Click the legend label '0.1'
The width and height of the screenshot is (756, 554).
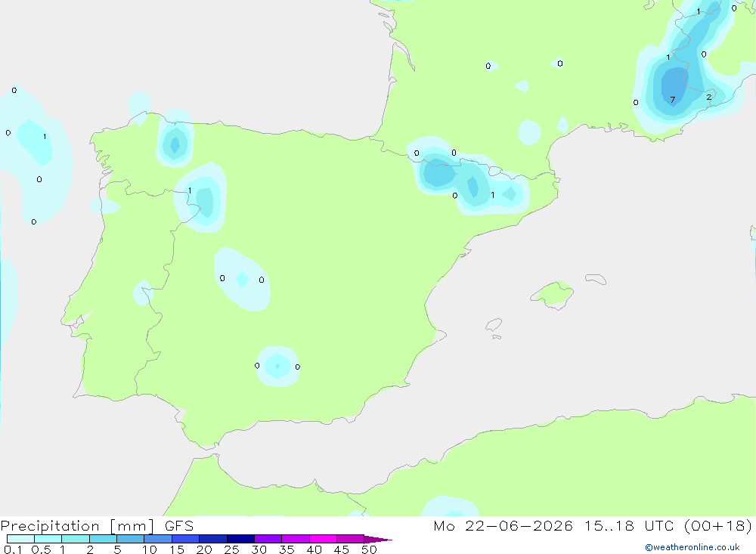pos(13,549)
